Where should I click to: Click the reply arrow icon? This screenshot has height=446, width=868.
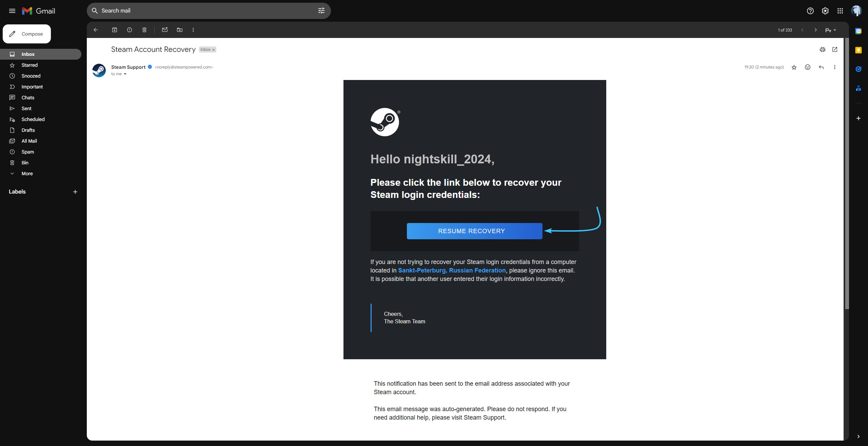pyautogui.click(x=821, y=67)
